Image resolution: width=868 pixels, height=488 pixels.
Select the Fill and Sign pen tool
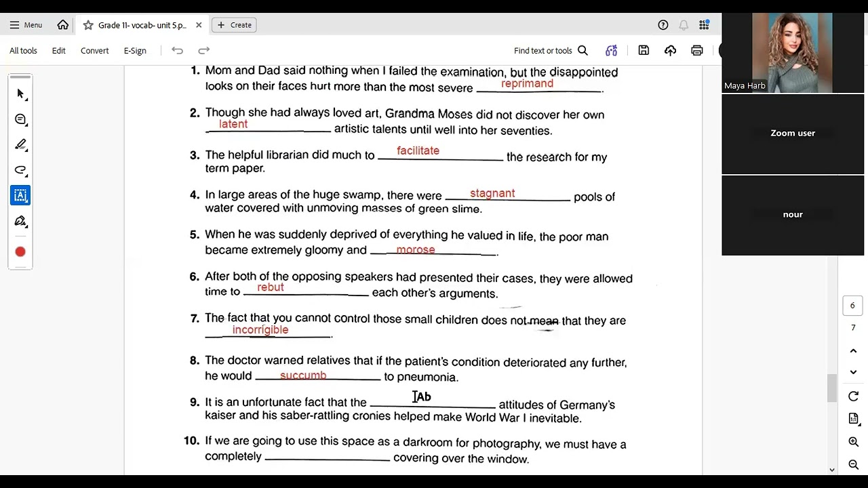pos(20,221)
